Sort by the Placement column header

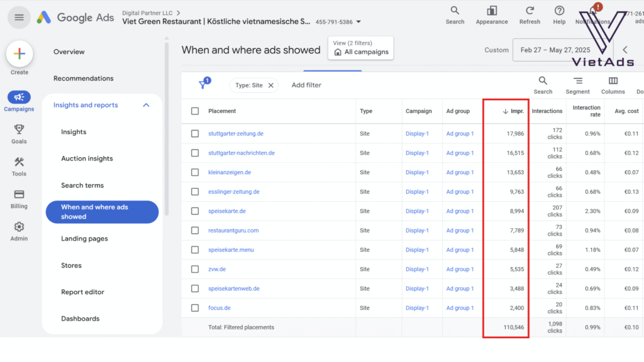[222, 111]
